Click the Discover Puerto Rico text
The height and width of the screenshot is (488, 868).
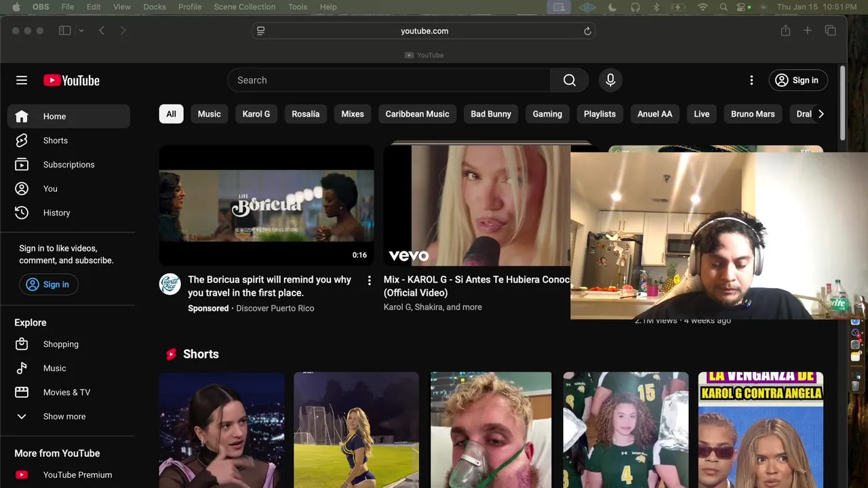tap(275, 308)
